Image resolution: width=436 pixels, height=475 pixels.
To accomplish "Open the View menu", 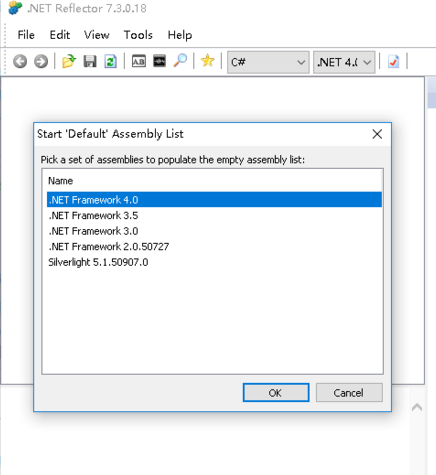I will click(x=97, y=35).
